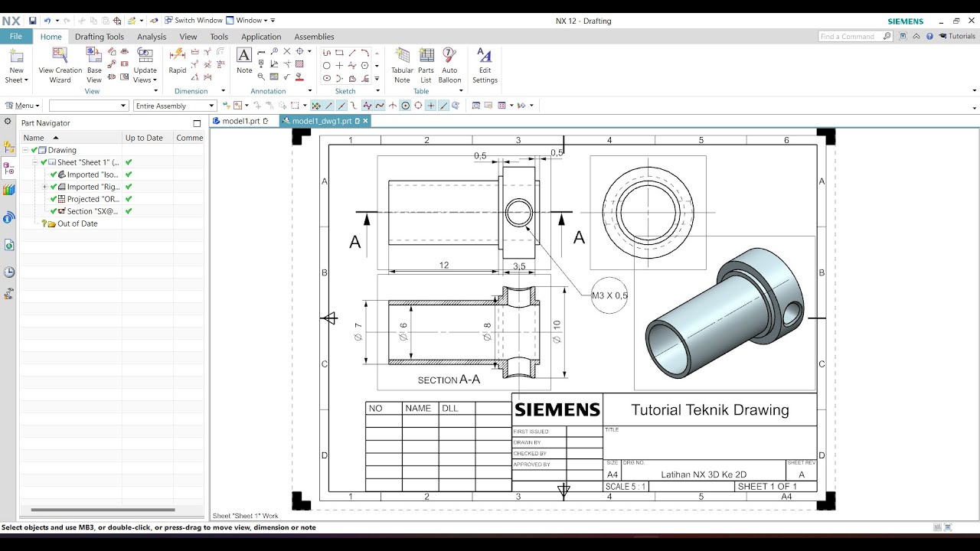Screen dimensions: 980x551
Task: Toggle the checkmark for Projected "OR..." view
Action: [x=54, y=199]
